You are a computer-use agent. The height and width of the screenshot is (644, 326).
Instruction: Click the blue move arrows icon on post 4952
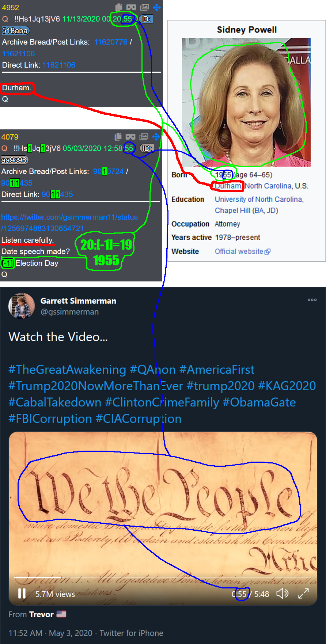pyautogui.click(x=157, y=7)
